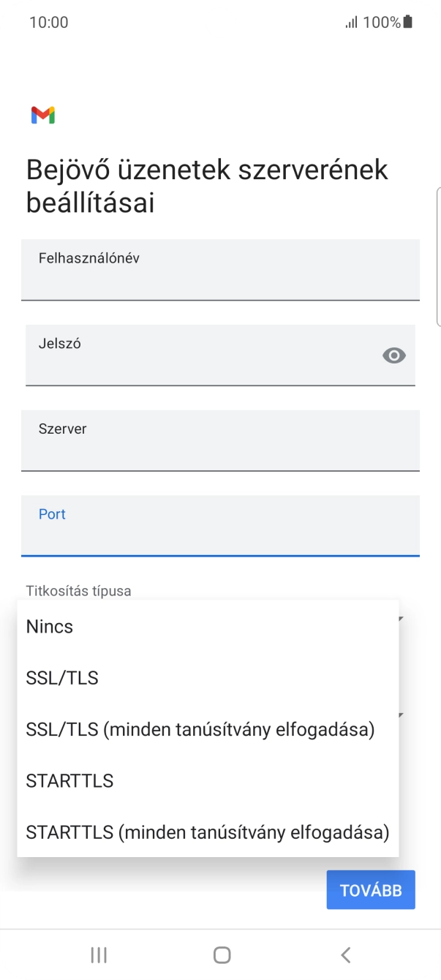Tap the password visibility eye icon
The image size is (441, 980).
(x=394, y=355)
